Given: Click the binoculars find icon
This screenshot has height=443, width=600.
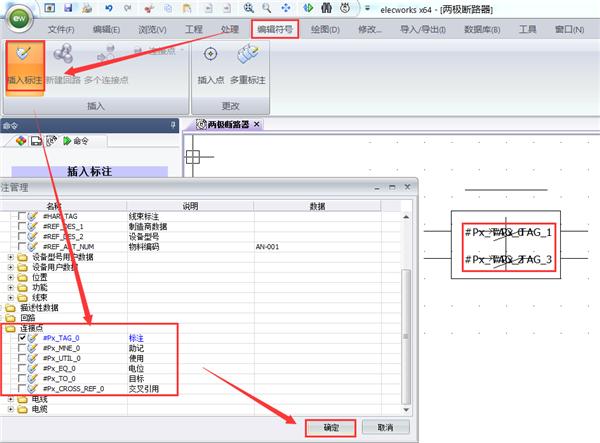Looking at the screenshot, I should (x=326, y=8).
